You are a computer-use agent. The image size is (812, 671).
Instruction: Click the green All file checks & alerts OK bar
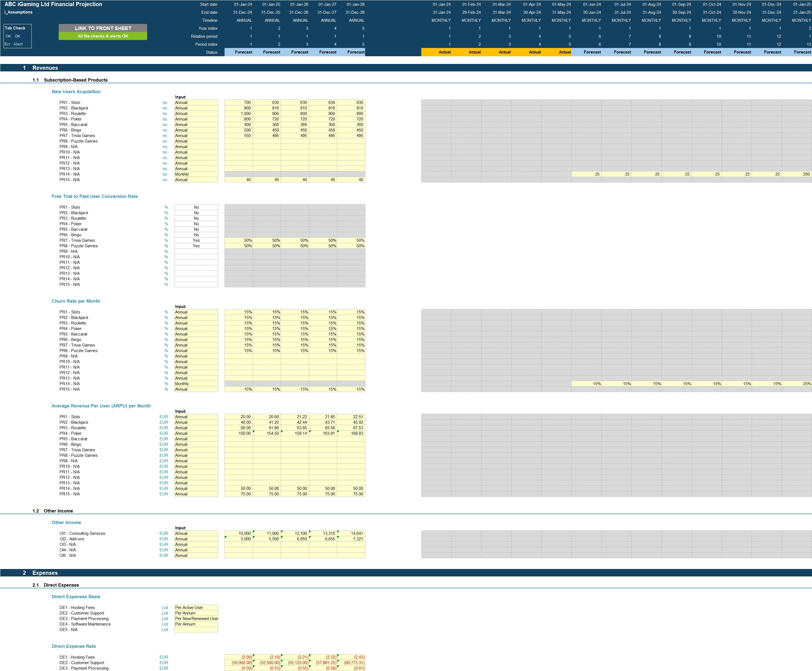[103, 36]
